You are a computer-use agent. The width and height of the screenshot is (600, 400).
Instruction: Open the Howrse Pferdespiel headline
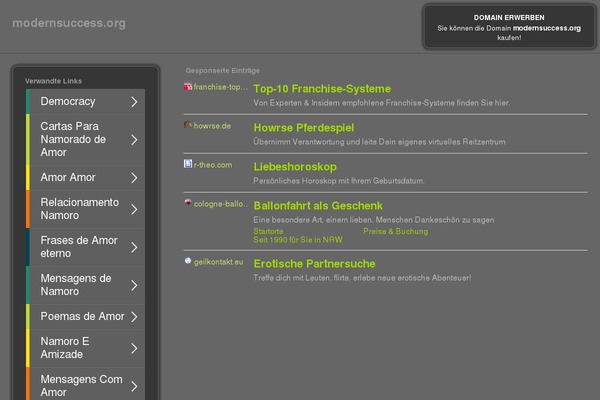pos(304,128)
